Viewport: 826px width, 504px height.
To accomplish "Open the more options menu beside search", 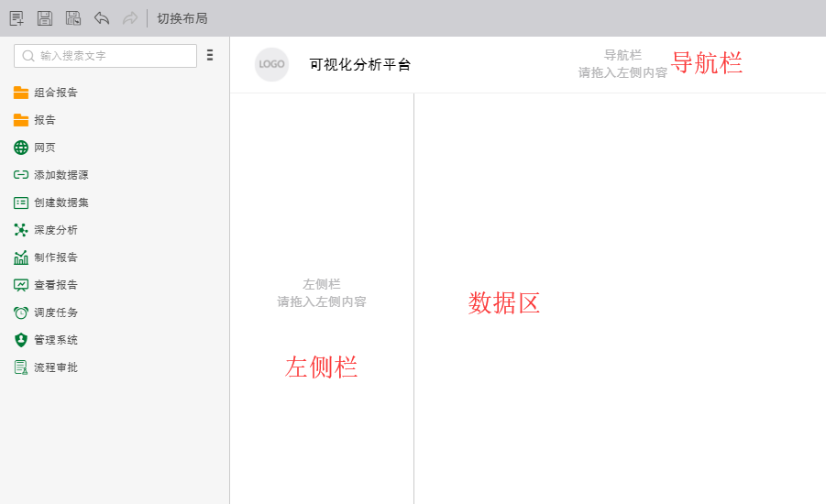I will 210,56.
